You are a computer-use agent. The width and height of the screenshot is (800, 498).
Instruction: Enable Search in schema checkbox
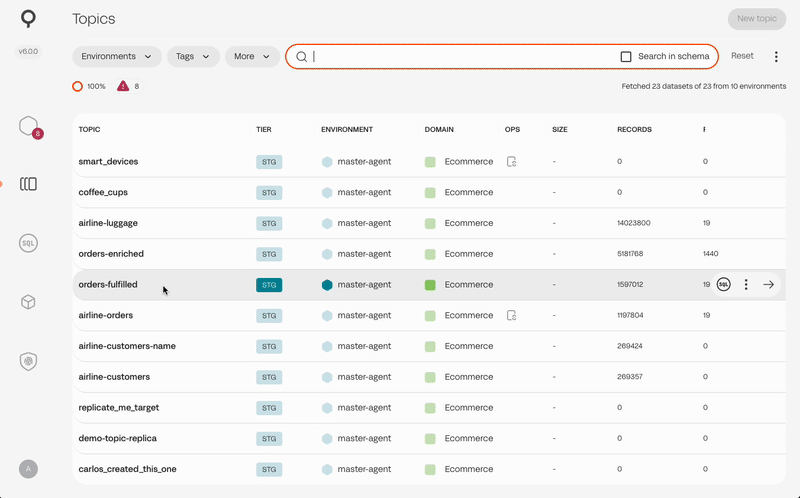626,57
